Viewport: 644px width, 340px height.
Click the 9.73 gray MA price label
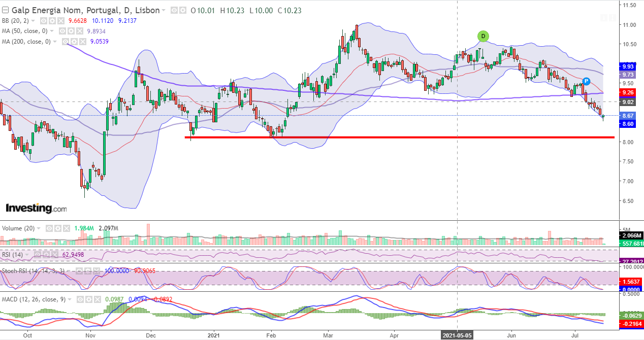pos(628,75)
